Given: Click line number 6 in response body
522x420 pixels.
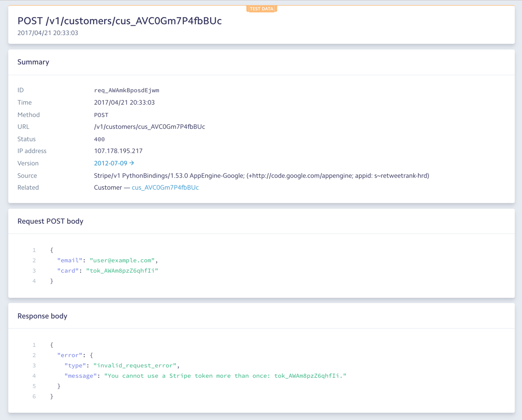Looking at the screenshot, I should tap(34, 396).
